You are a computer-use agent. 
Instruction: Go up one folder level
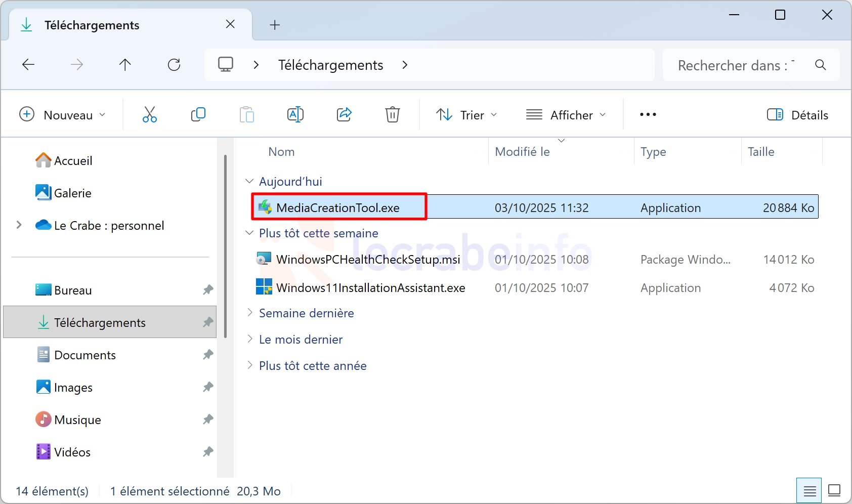click(x=125, y=65)
